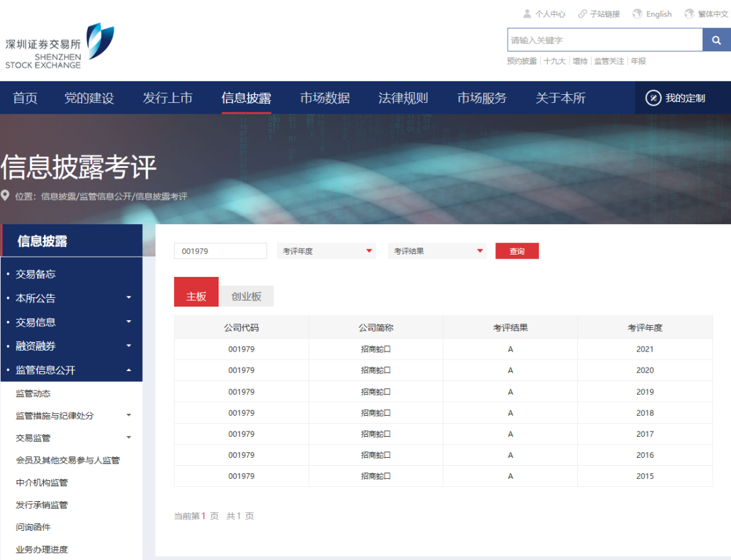This screenshot has width=731, height=560.
Task: Click the year cell 2015
Action: coord(645,476)
